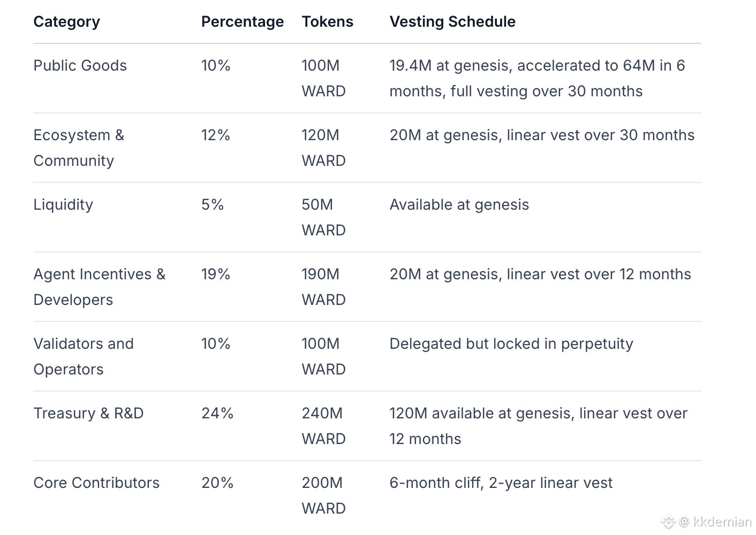The height and width of the screenshot is (535, 756).
Task: Click the Vesting Schedule column header
Action: click(x=452, y=22)
